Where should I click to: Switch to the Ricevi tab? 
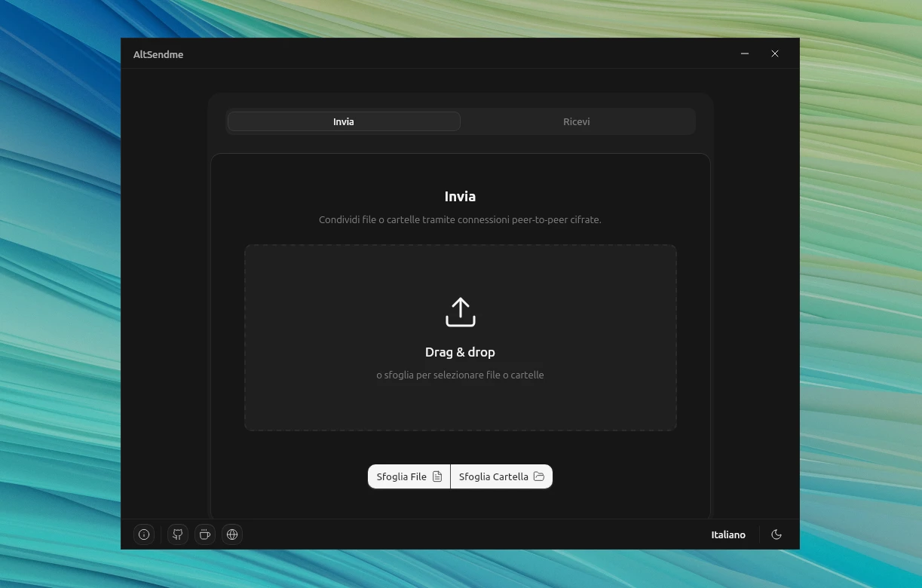[576, 121]
